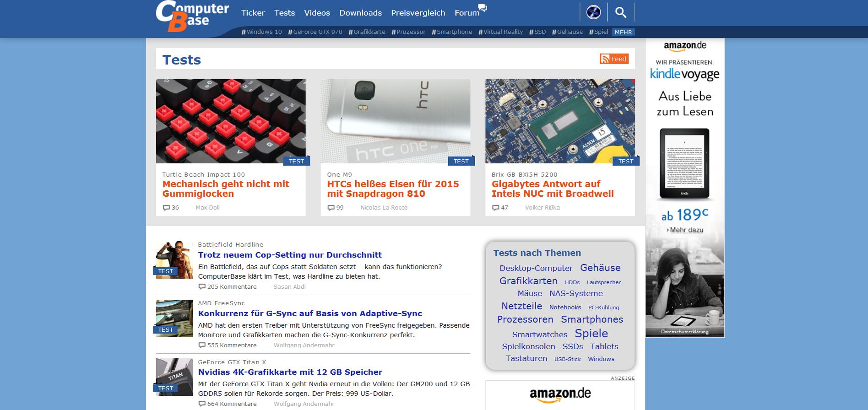The image size is (868, 410).
Task: Click the Forum speech bubbles icon
Action: tap(482, 8)
